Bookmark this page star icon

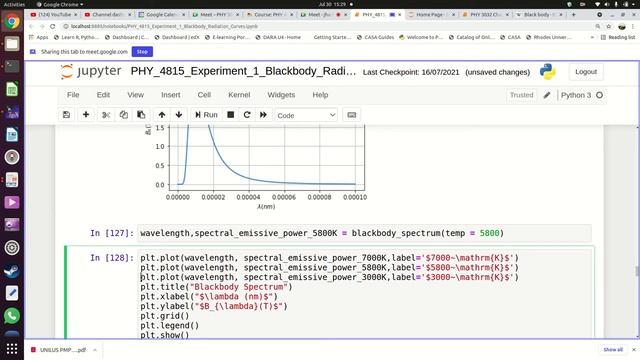[609, 26]
